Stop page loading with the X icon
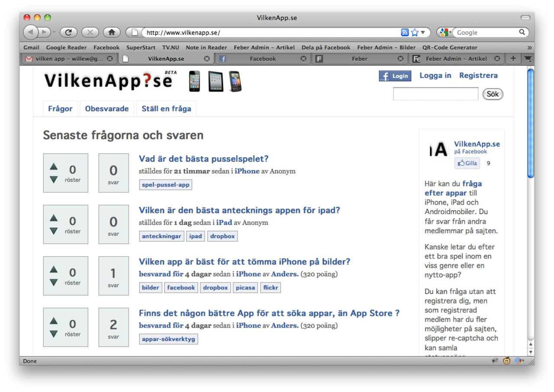 [90, 32]
